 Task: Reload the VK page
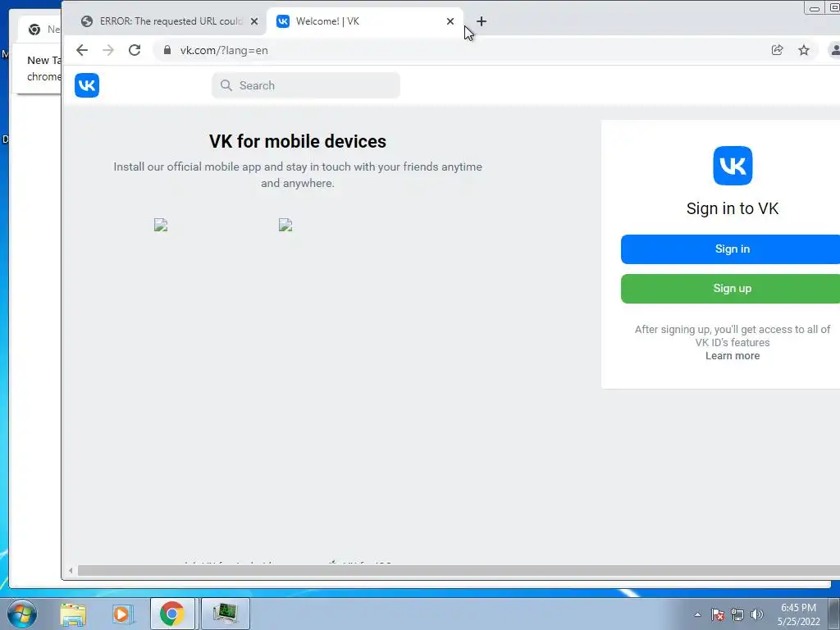click(135, 50)
